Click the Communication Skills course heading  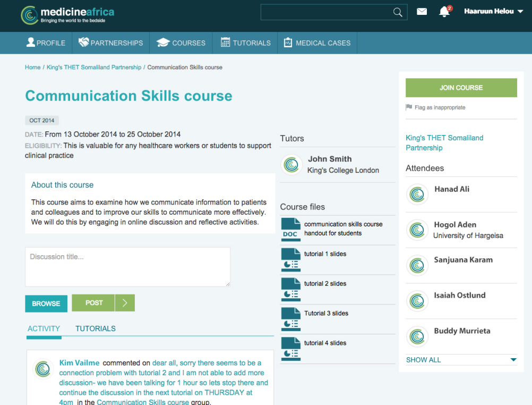[128, 96]
